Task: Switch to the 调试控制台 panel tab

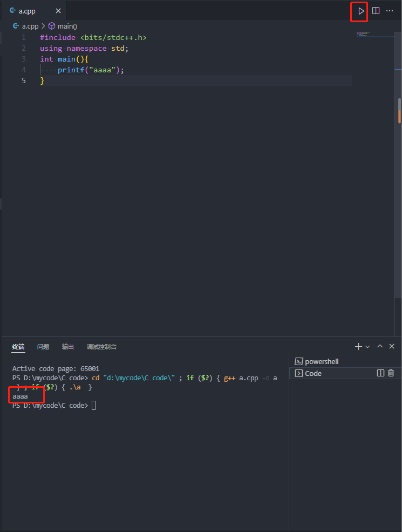Action: coord(101,347)
